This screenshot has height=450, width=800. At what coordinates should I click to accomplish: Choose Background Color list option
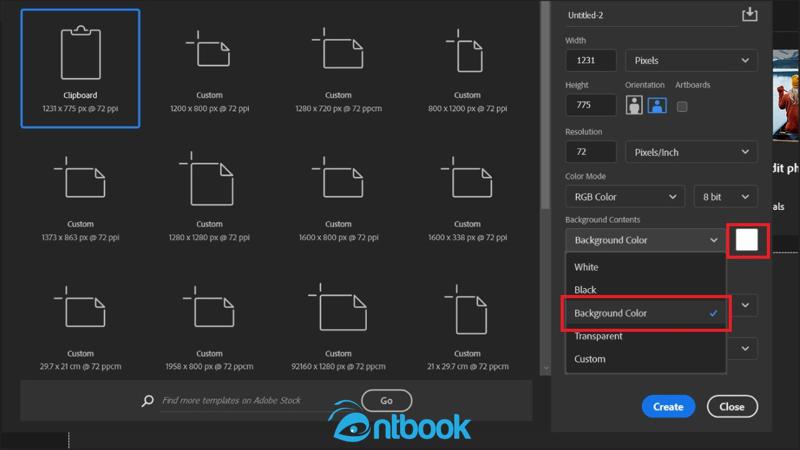[x=645, y=313]
